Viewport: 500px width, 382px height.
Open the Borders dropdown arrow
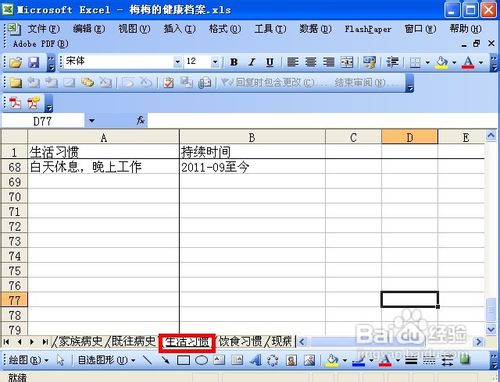pyautogui.click(x=427, y=62)
